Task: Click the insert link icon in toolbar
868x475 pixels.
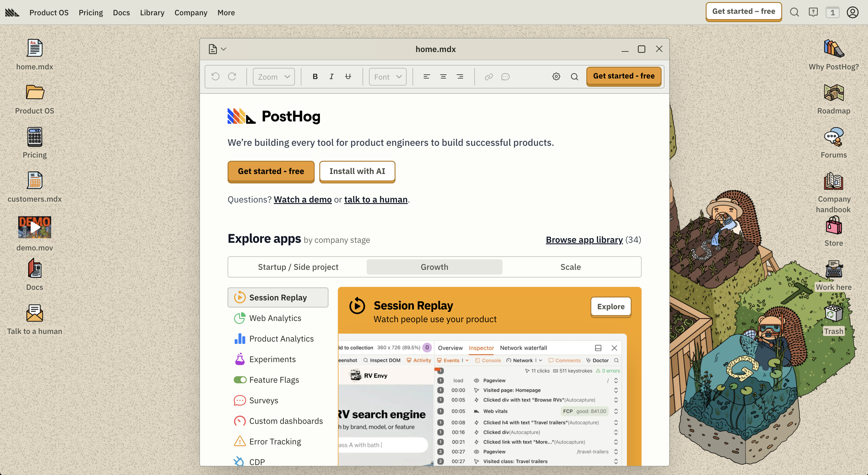Action: [489, 77]
